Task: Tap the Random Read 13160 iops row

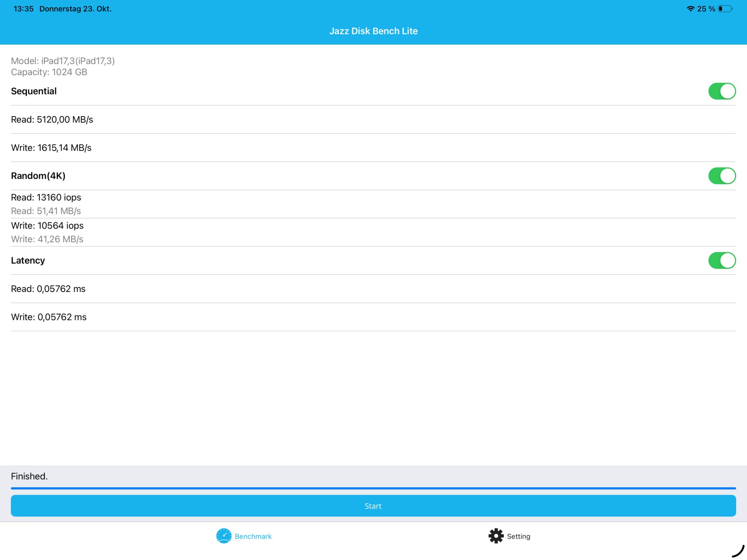Action: [x=46, y=197]
